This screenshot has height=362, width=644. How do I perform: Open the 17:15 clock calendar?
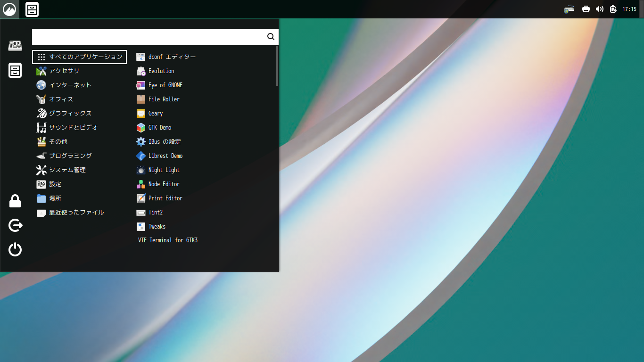point(629,9)
